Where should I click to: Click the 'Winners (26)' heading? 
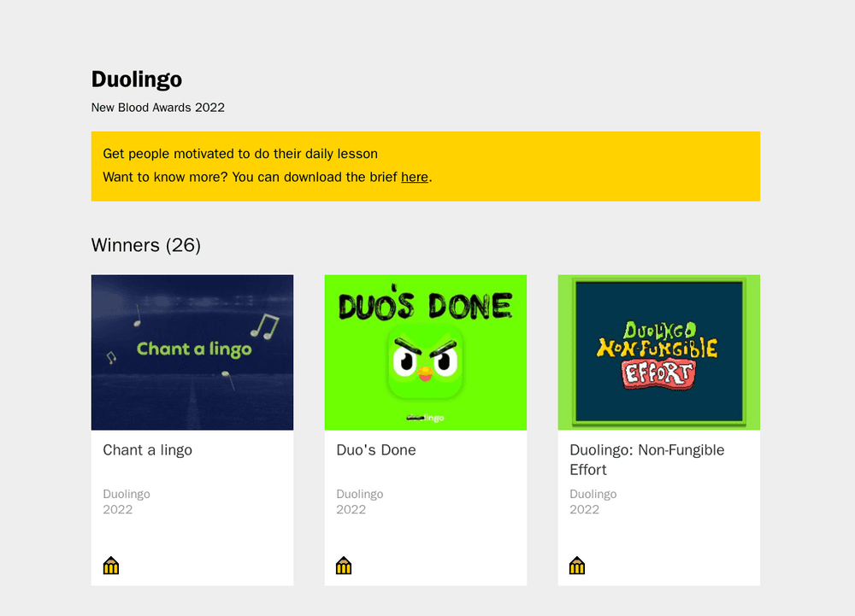[x=146, y=245]
